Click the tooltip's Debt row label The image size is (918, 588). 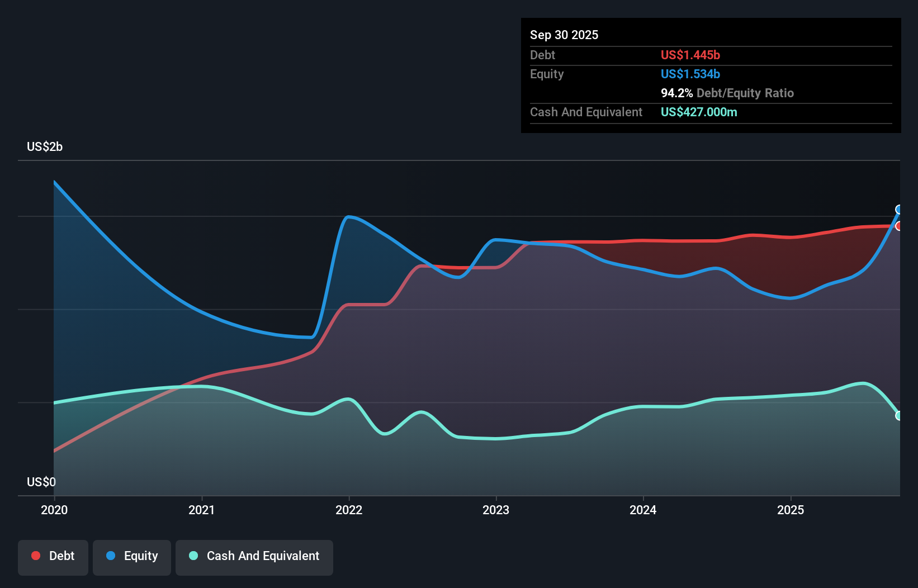542,55
